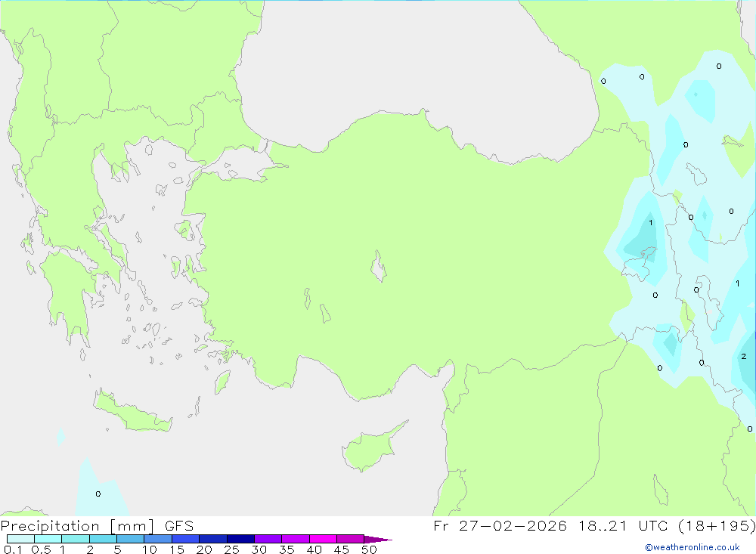
Task: Click the 'GFS' model label
Action: click(179, 526)
